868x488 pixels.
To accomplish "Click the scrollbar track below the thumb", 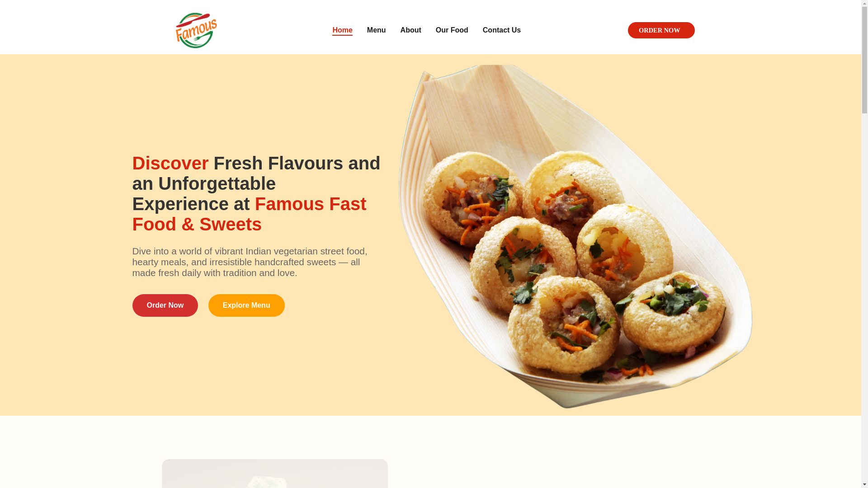I will point(865,298).
